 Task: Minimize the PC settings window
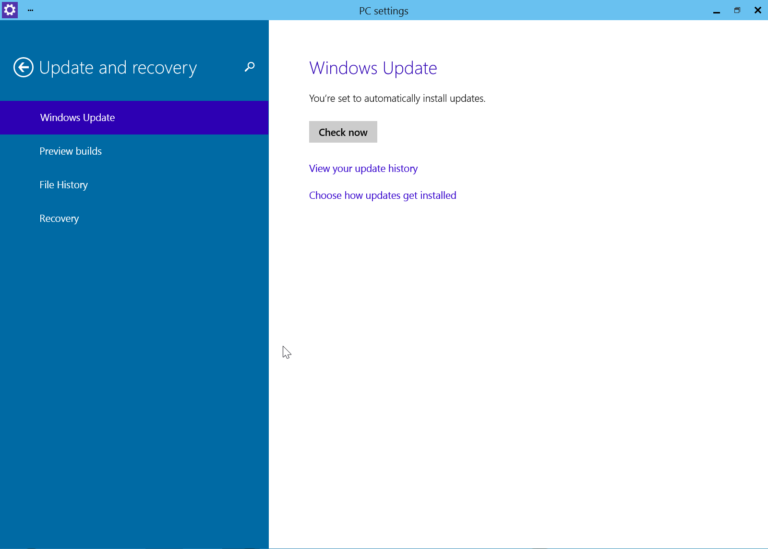(717, 10)
